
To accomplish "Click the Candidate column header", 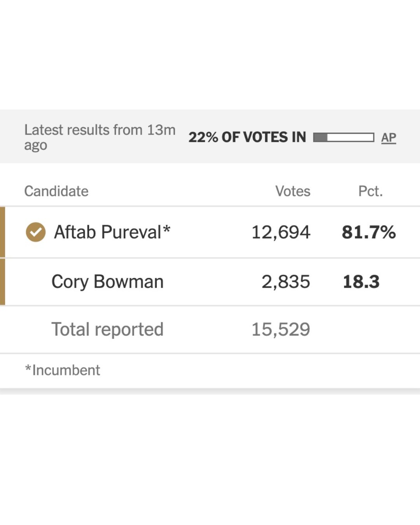I will point(56,191).
